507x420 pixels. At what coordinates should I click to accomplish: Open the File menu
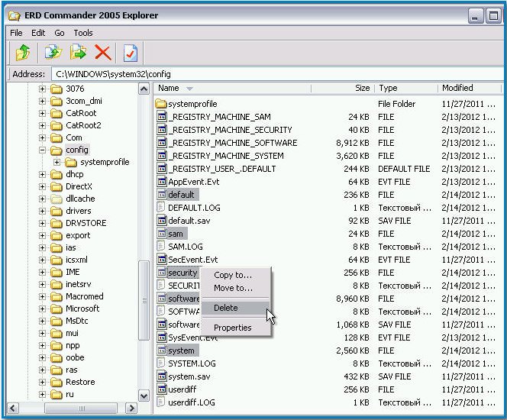(x=17, y=33)
